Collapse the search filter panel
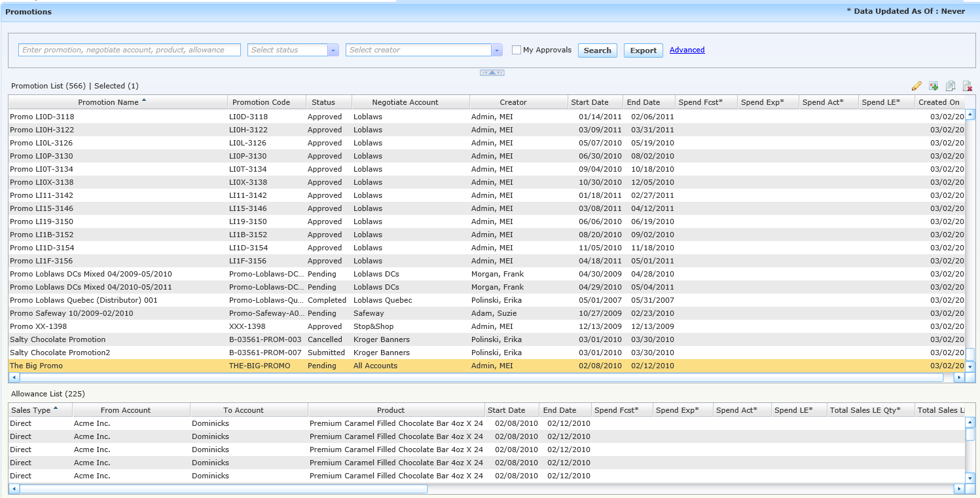The width and height of the screenshot is (980, 498). pyautogui.click(x=492, y=73)
